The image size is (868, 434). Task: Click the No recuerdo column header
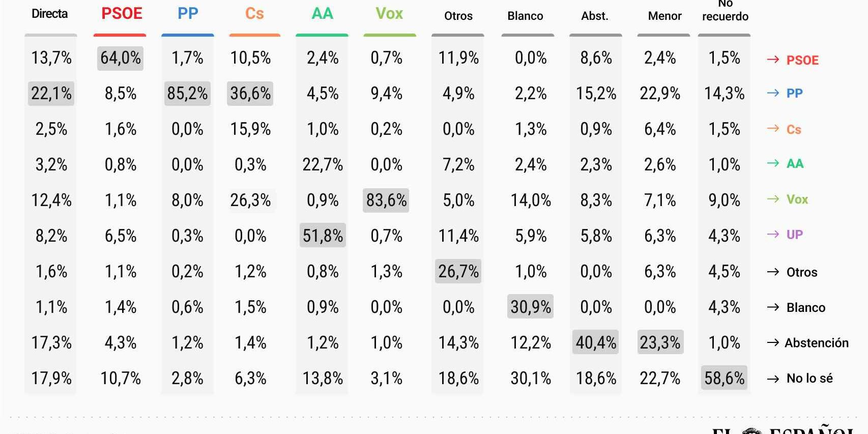[725, 11]
